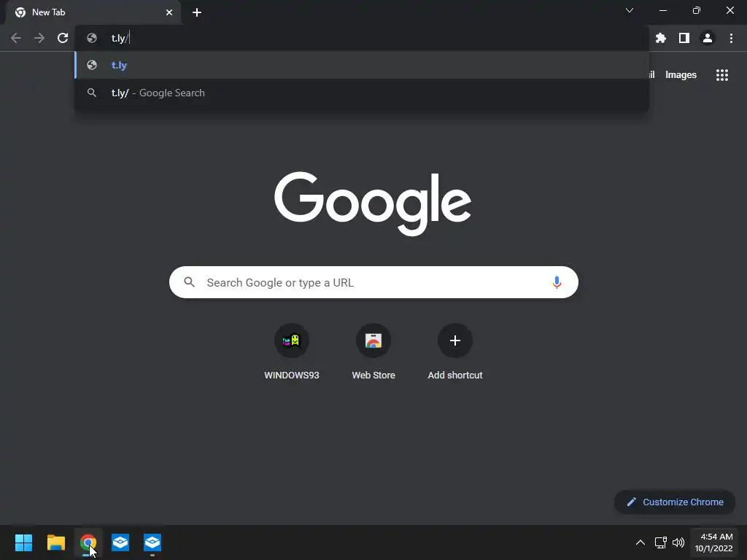Restore down the Chrome window
Screen dimensions: 747x560
697,10
